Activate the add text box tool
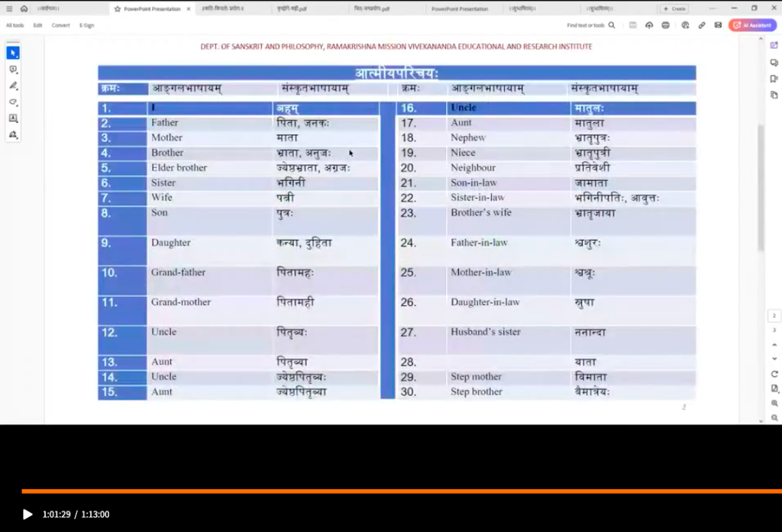The image size is (782, 532). (13, 118)
